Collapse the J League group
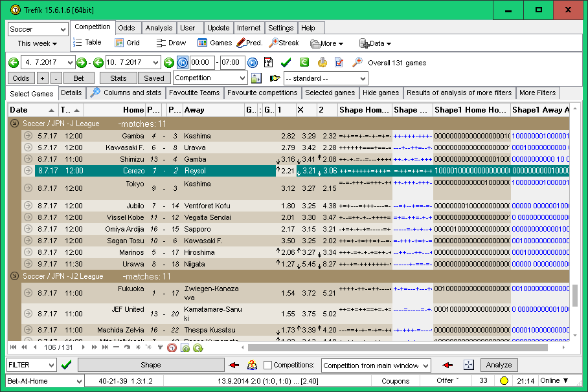The height and width of the screenshot is (392, 588). 15,124
